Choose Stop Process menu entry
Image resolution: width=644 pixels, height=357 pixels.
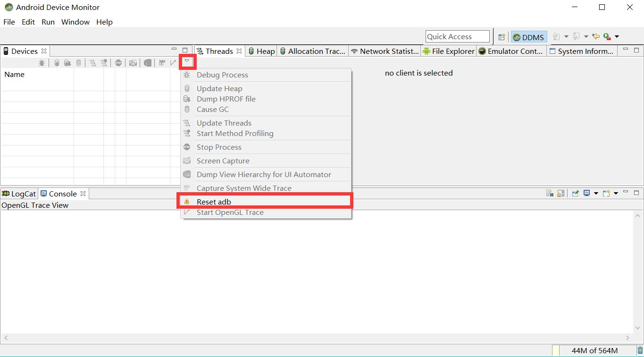click(x=266, y=147)
